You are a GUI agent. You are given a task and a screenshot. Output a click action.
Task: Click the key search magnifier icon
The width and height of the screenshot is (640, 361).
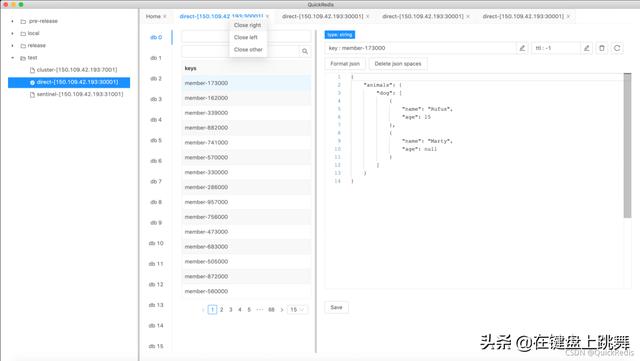(304, 51)
